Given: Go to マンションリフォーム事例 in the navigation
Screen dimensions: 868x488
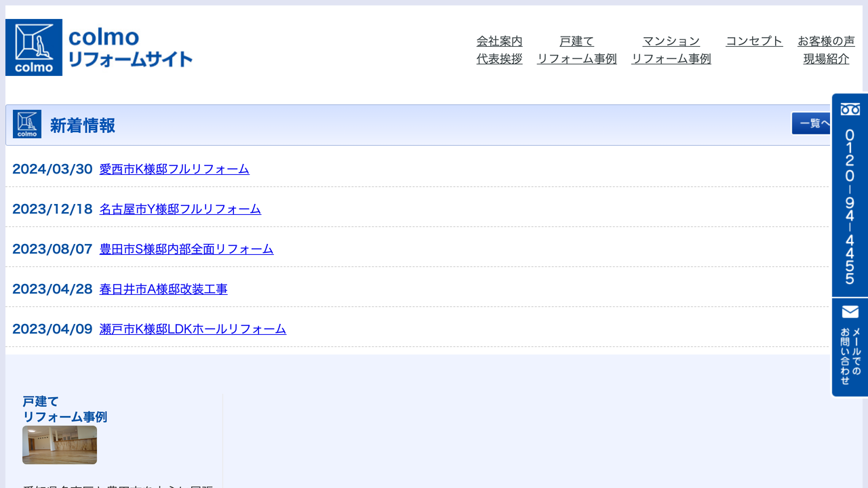Looking at the screenshot, I should tap(671, 49).
